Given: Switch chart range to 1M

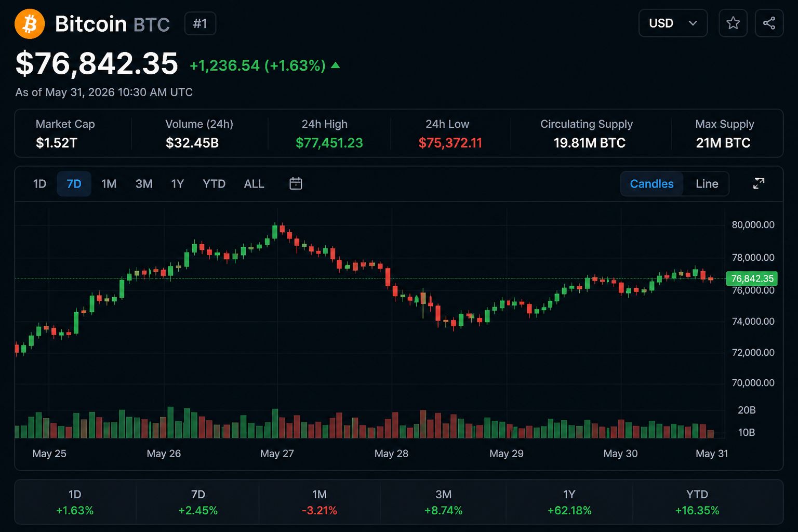Looking at the screenshot, I should tap(109, 184).
